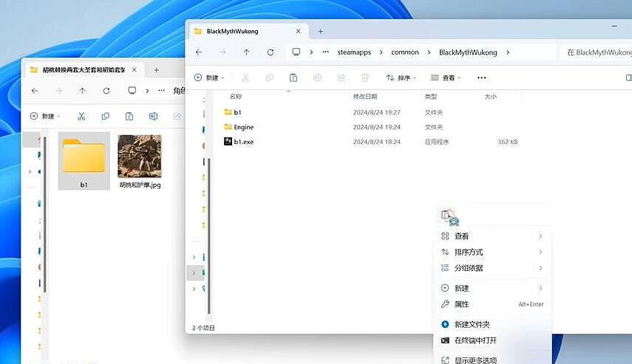
Task: Click common in the address bar
Action: click(405, 52)
